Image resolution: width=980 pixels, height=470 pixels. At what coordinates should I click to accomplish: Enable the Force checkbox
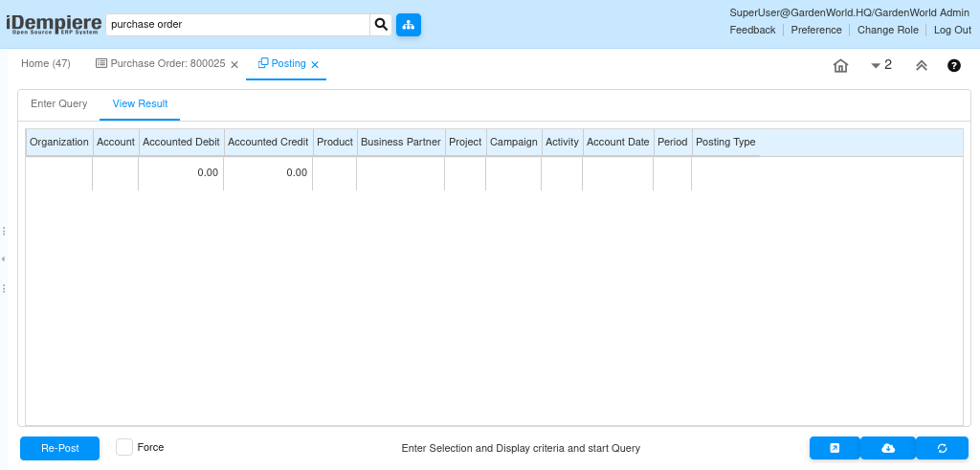(124, 447)
